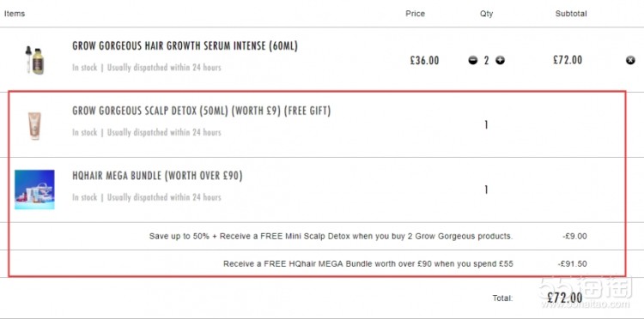Image resolution: width=644 pixels, height=319 pixels.
Task: Click the FREE HQhair MEGA Bundle offer text
Action: [x=368, y=263]
